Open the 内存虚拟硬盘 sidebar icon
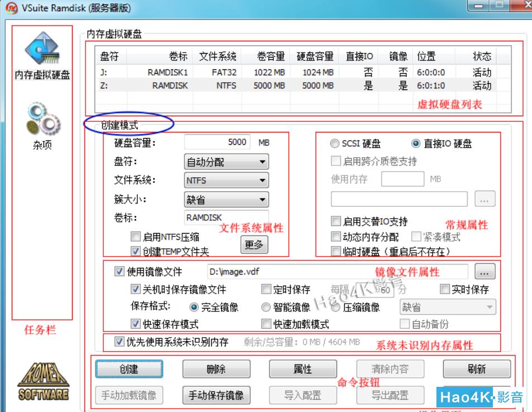 click(42, 56)
